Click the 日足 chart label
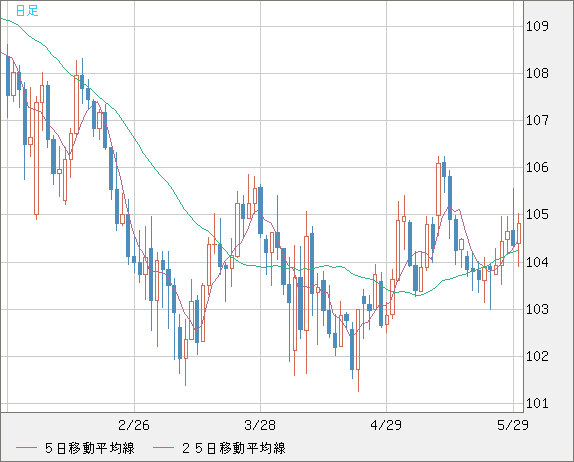 point(27,10)
